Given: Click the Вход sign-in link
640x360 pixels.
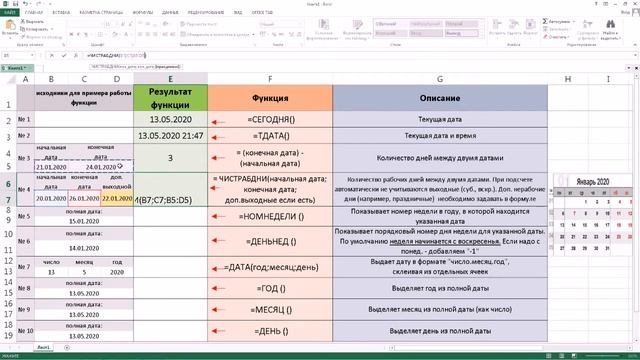Looking at the screenshot, I should [x=625, y=12].
